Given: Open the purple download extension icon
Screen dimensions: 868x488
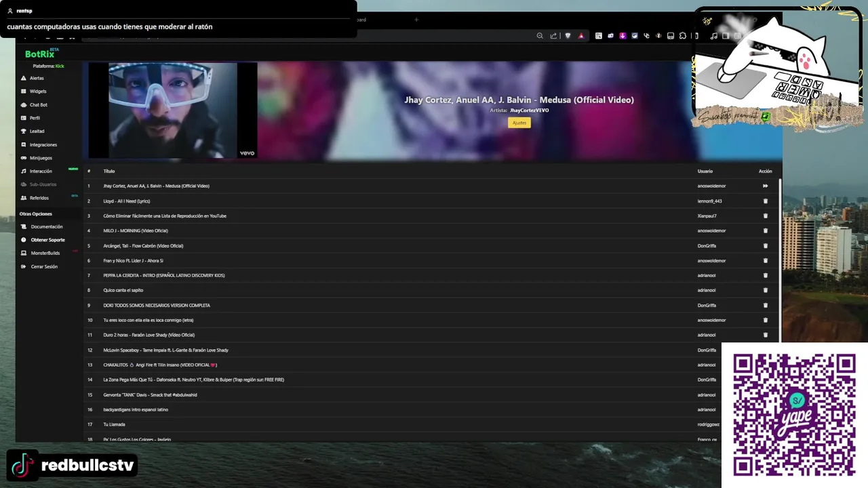Looking at the screenshot, I should point(623,36).
